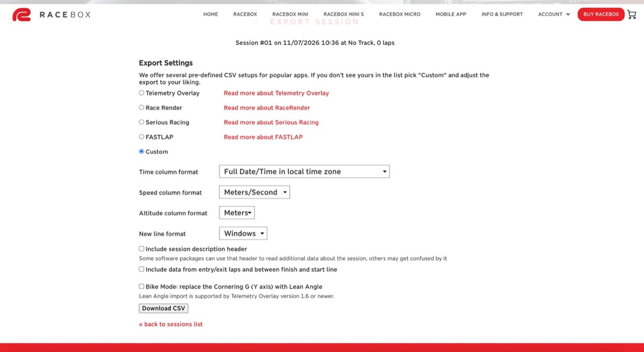Click the Altitude column format label

(173, 213)
